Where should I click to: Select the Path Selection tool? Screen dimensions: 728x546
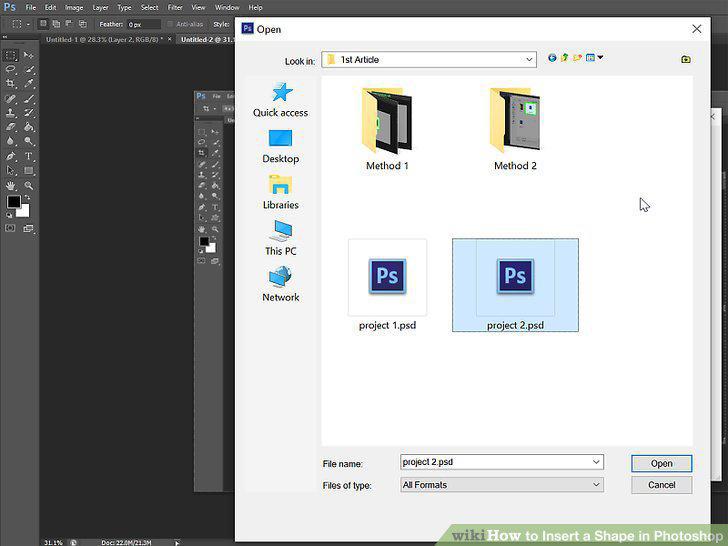[11, 170]
